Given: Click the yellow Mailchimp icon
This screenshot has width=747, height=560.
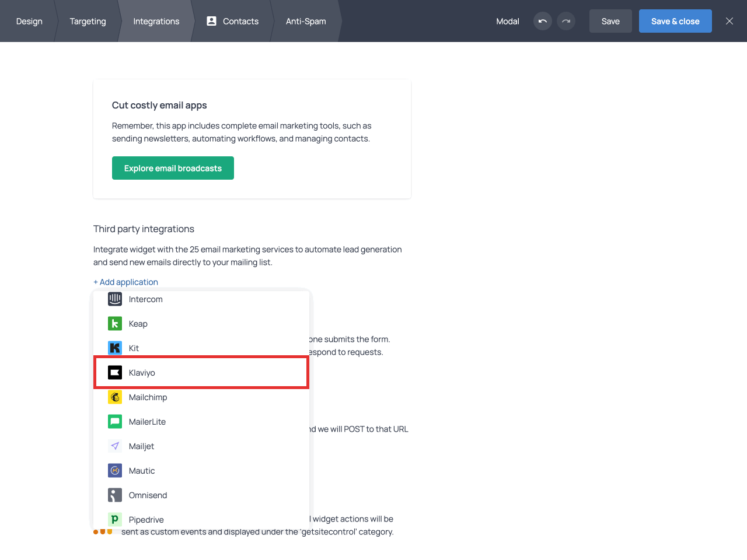Looking at the screenshot, I should (x=115, y=397).
